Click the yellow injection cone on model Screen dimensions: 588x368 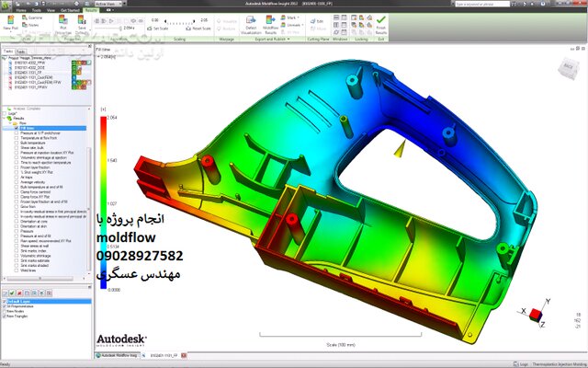coord(400,148)
